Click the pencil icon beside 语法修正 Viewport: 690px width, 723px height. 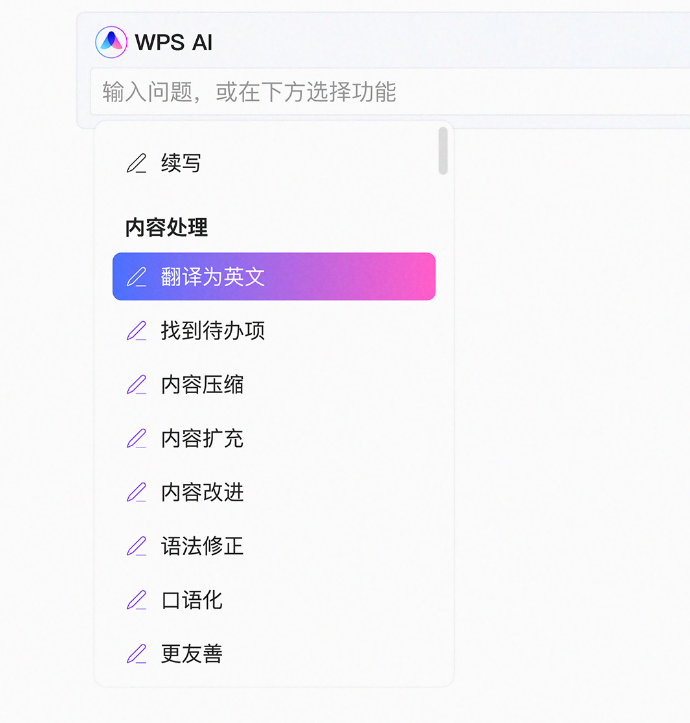click(x=137, y=546)
